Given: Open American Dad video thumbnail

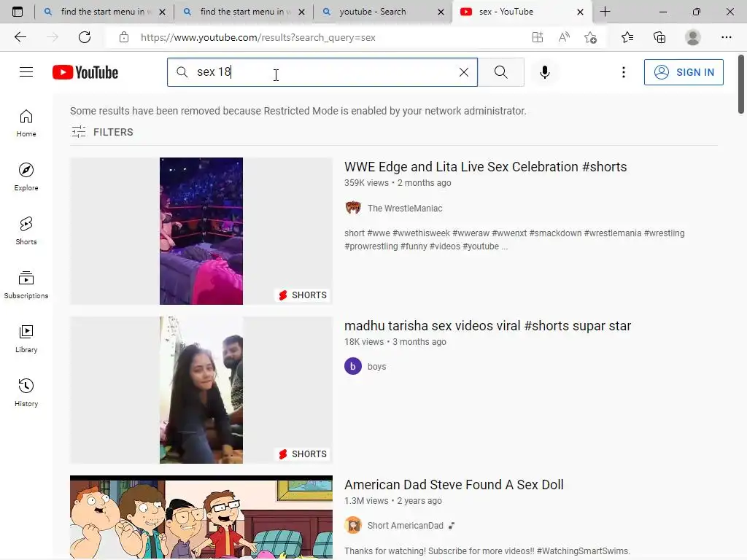Looking at the screenshot, I should coord(201,517).
